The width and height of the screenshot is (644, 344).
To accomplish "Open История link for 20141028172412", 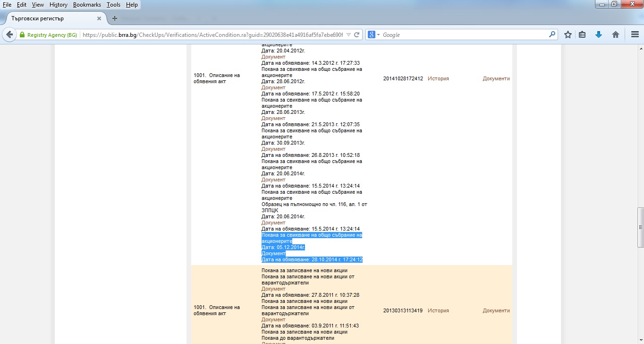I will point(438,79).
